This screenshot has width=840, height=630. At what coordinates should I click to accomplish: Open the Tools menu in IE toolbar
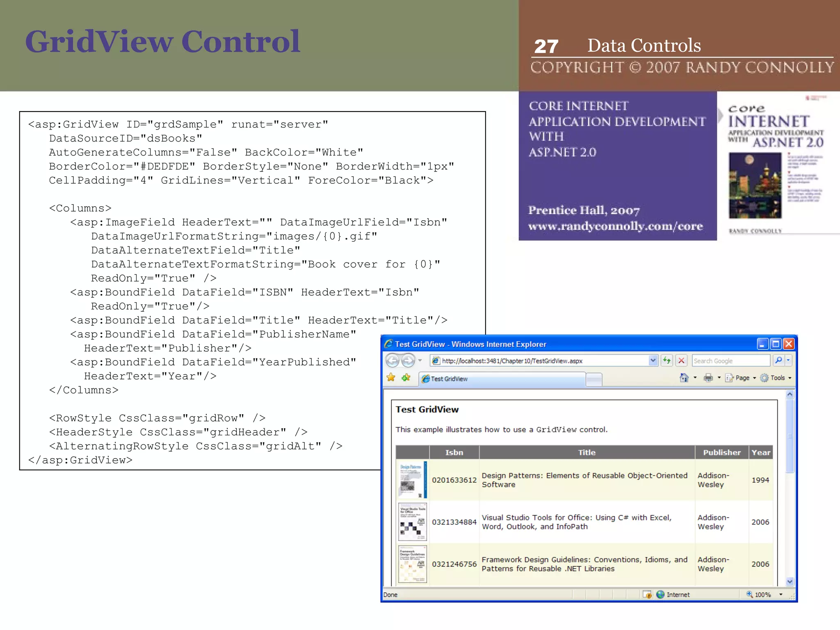[776, 378]
